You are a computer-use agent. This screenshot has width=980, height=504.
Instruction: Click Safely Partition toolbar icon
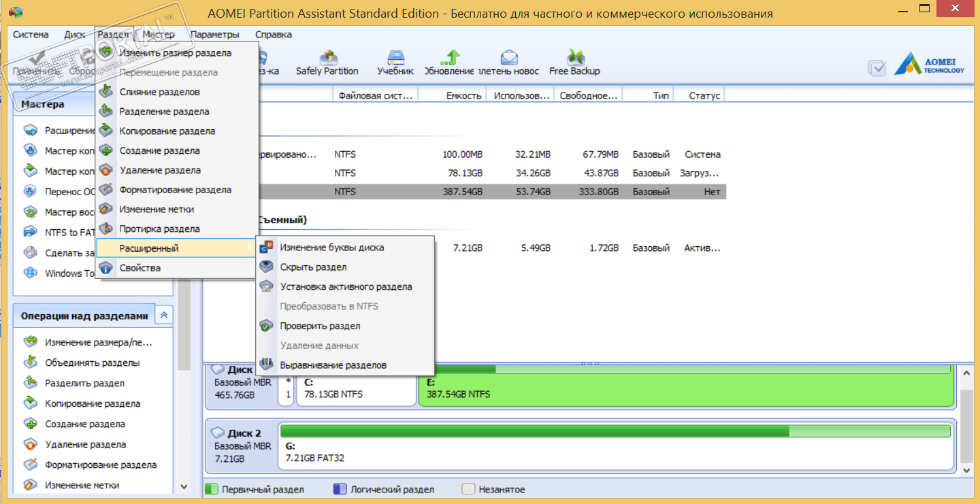(328, 56)
